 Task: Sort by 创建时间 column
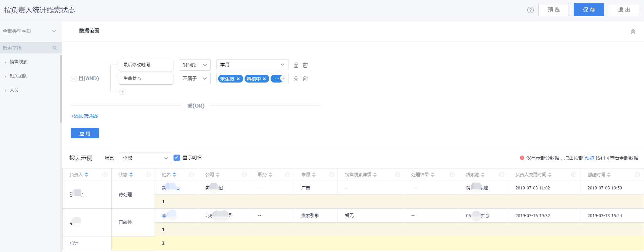point(609,175)
